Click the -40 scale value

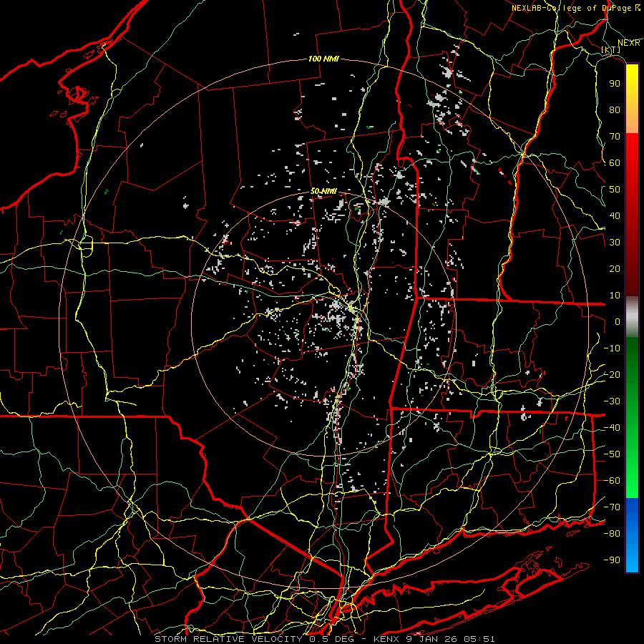(612, 428)
